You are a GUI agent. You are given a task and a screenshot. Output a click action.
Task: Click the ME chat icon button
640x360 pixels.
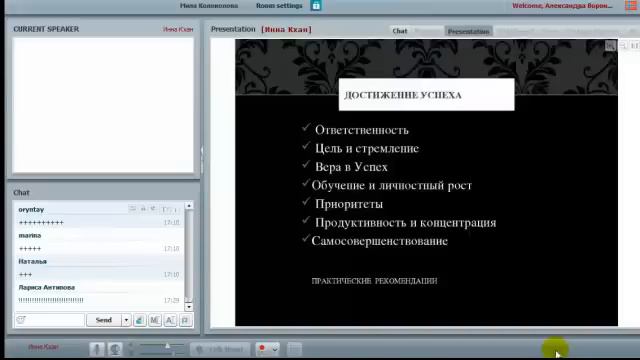click(x=155, y=320)
